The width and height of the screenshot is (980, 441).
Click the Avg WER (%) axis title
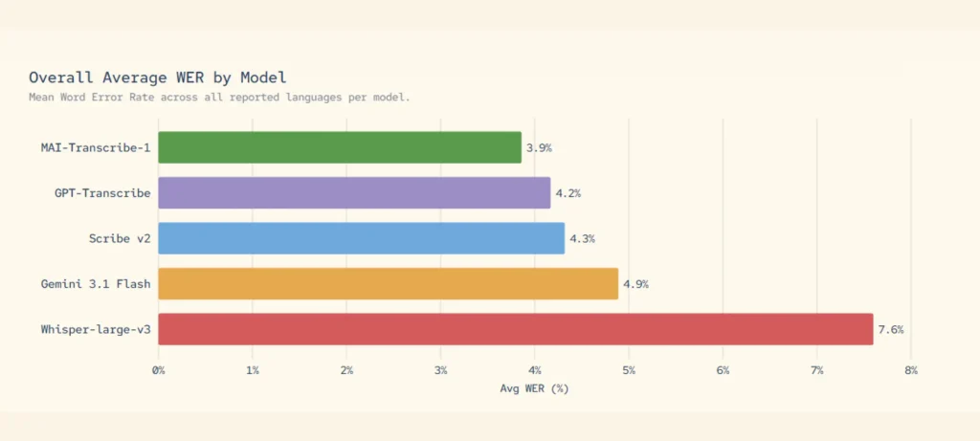534,388
